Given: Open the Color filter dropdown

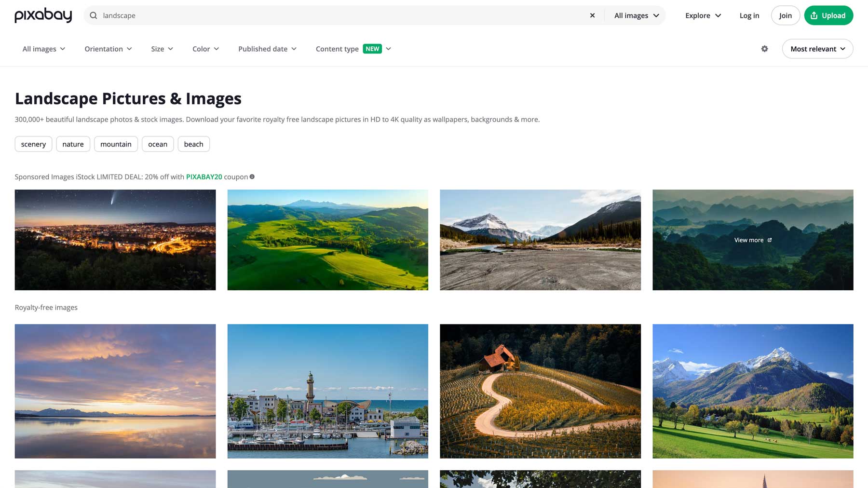Looking at the screenshot, I should (205, 49).
